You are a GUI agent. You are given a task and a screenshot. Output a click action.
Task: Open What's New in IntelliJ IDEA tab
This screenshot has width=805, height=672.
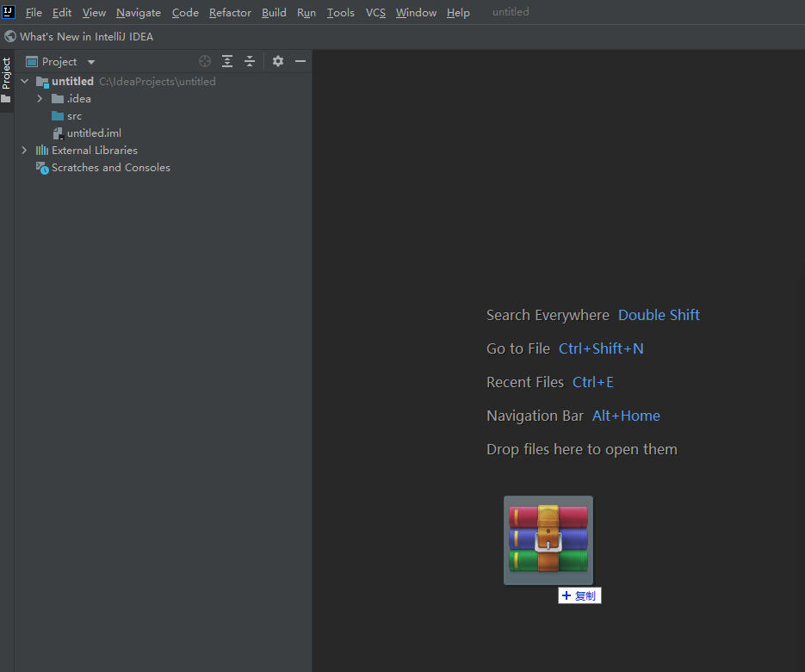click(x=86, y=36)
